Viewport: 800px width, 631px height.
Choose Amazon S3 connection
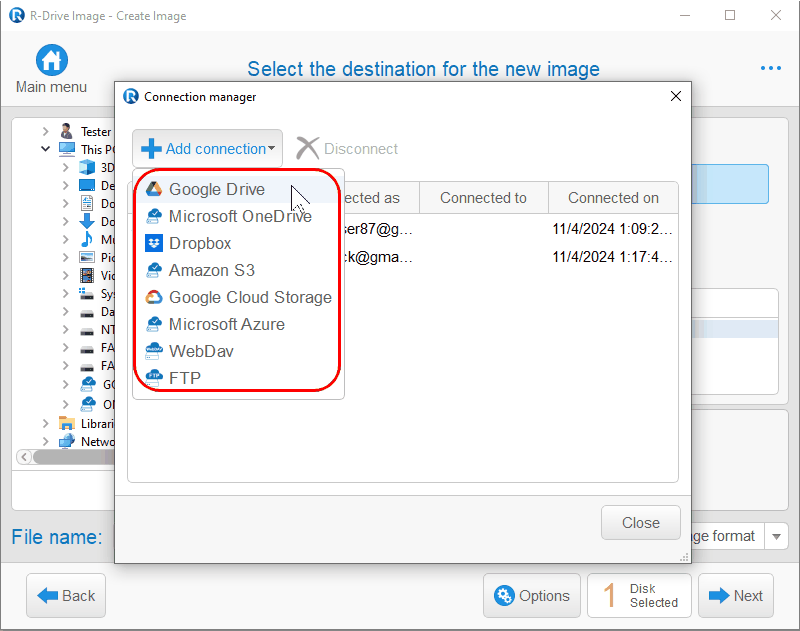point(238,270)
